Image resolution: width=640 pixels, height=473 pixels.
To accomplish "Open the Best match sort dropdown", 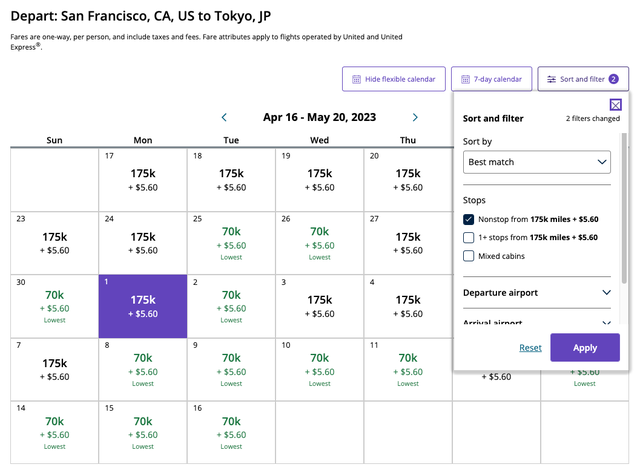I will click(537, 161).
